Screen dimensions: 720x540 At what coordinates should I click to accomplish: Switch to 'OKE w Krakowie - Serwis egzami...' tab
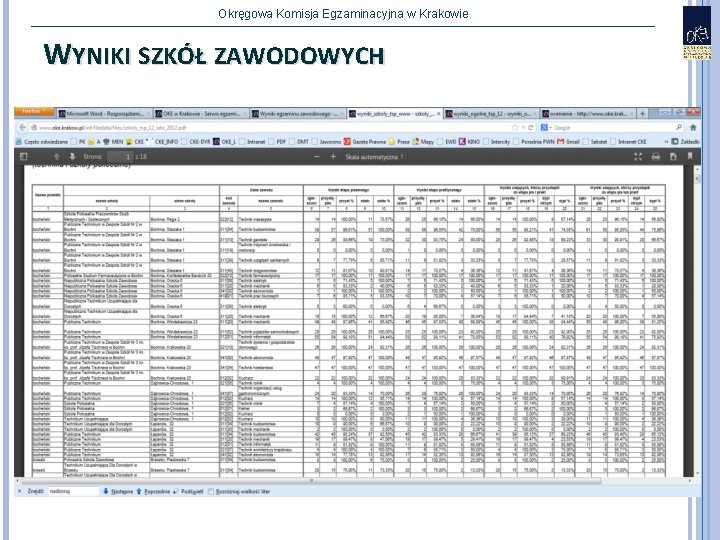pos(201,113)
